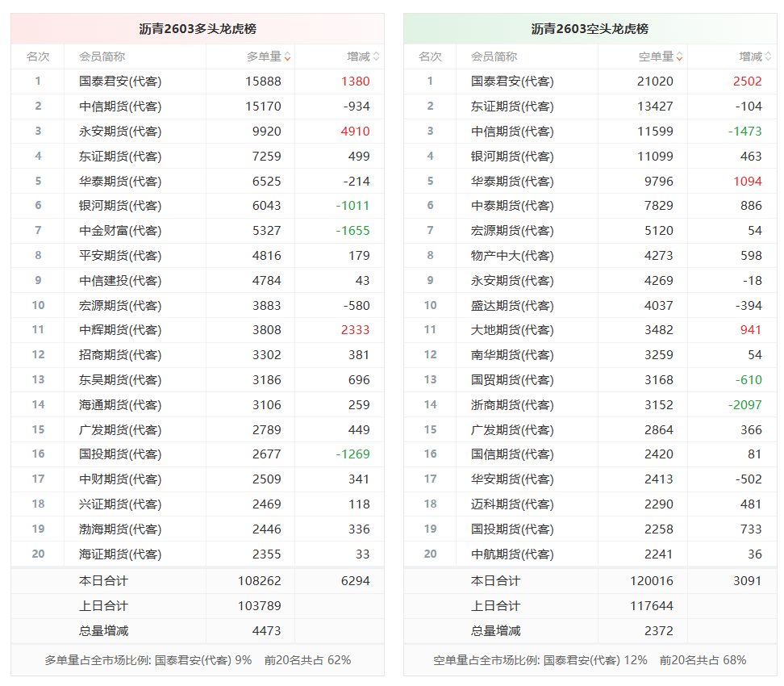Screen dimensions: 784x686
Task: Sort long table by 增减 sort icon
Action: point(376,57)
